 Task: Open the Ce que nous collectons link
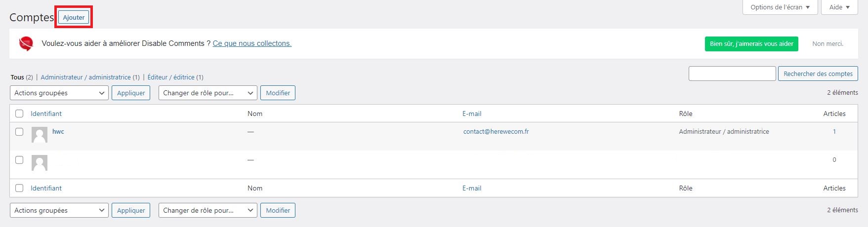pyautogui.click(x=252, y=43)
